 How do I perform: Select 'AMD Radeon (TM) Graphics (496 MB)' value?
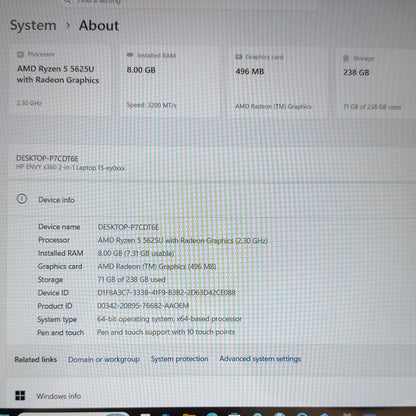coord(157,266)
